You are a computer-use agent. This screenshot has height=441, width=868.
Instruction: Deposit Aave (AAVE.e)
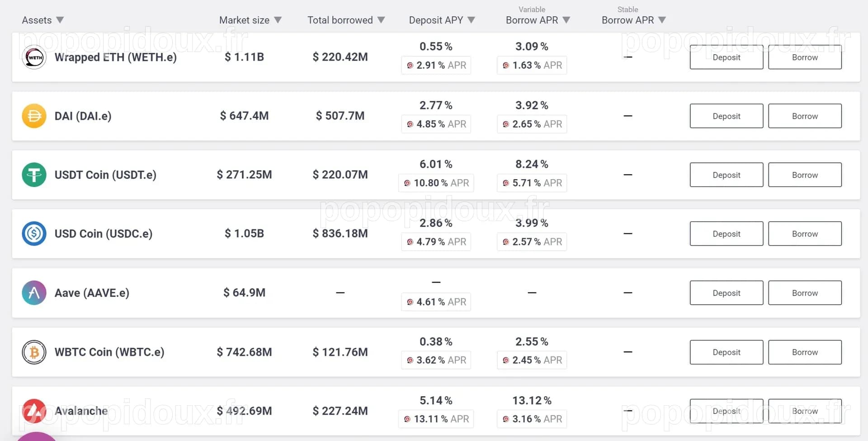click(x=726, y=293)
